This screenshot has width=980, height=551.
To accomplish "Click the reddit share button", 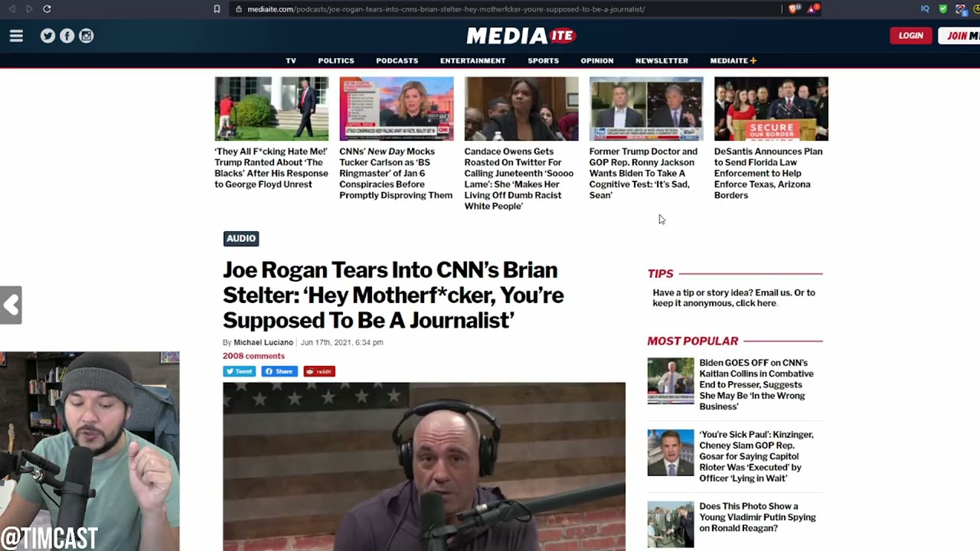I will tap(319, 371).
